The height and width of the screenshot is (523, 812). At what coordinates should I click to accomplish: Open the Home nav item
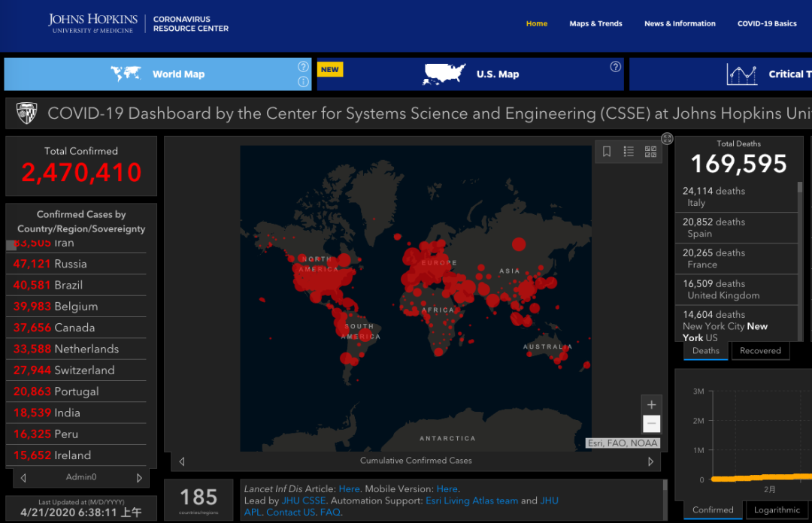point(537,23)
